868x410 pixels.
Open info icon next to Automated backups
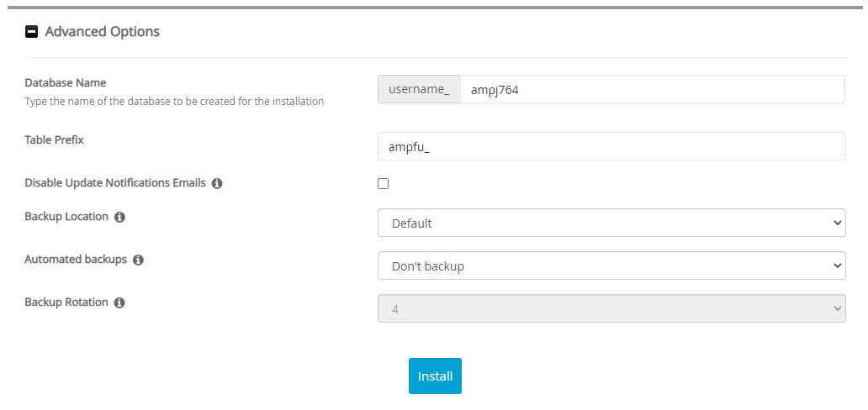click(138, 260)
